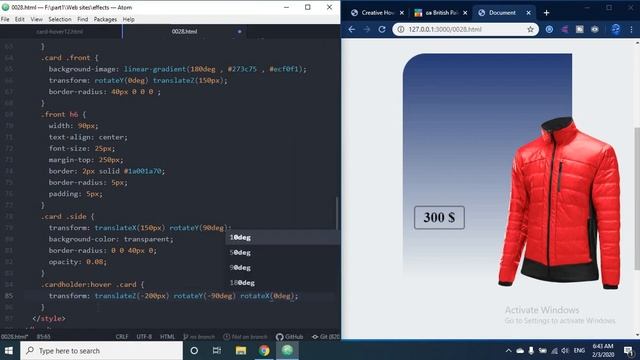The width and height of the screenshot is (640, 360).
Task: Click the file name 0028.html in status bar
Action: tap(14, 337)
